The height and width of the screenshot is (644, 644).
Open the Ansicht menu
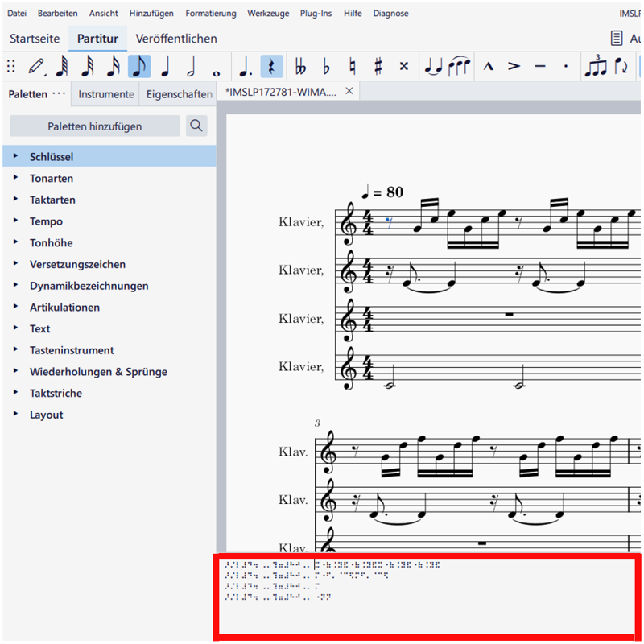click(104, 13)
